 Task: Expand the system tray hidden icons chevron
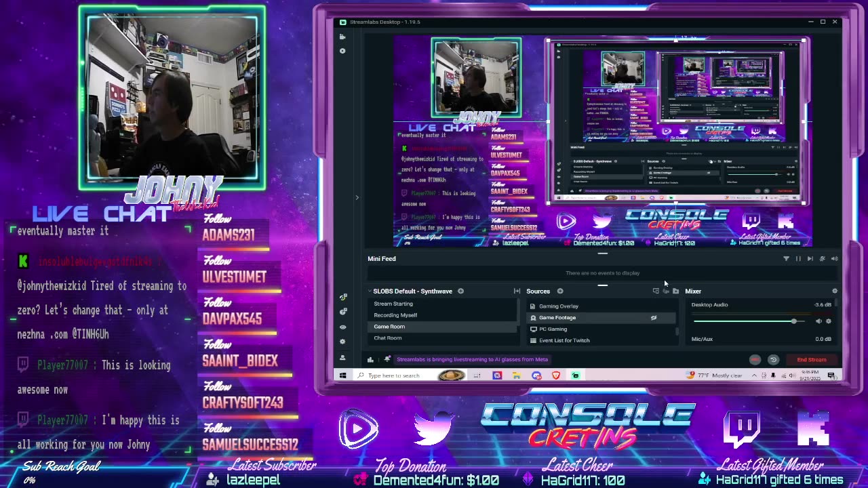pos(754,375)
